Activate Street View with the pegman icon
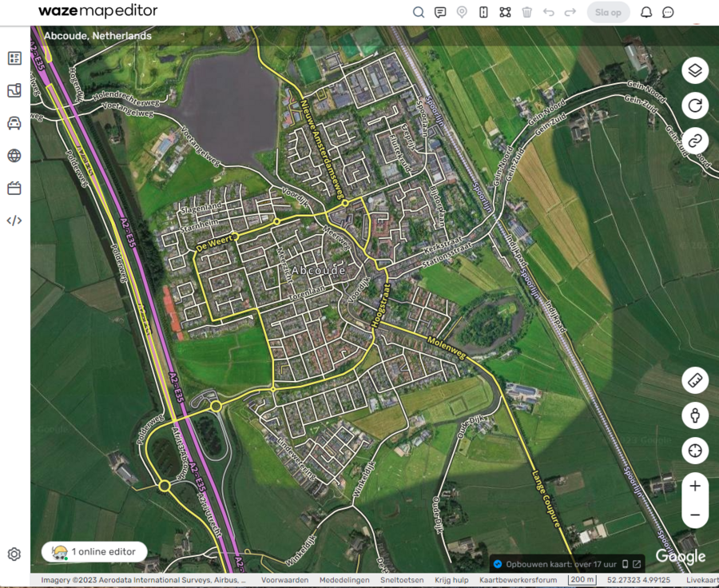 coord(694,415)
